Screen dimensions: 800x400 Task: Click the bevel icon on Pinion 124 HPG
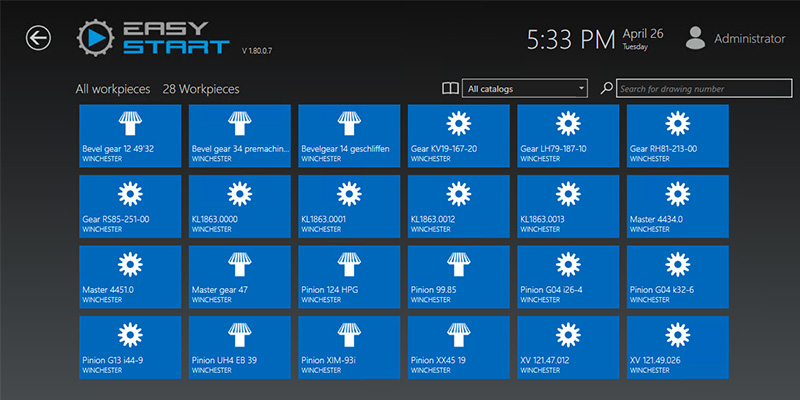point(349,265)
